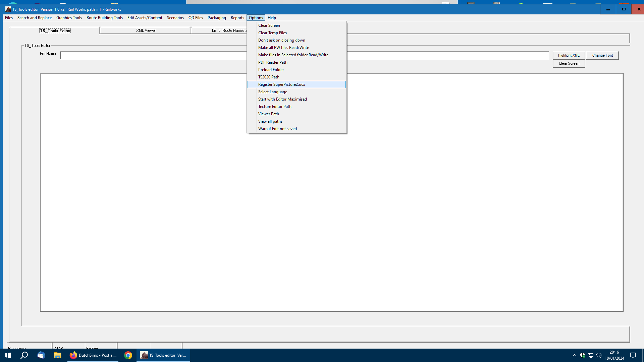Choose Preload Folder option

[297, 70]
